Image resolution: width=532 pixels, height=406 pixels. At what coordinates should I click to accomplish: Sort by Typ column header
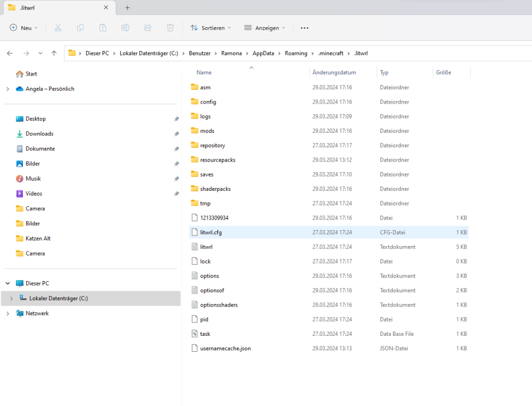pyautogui.click(x=384, y=72)
